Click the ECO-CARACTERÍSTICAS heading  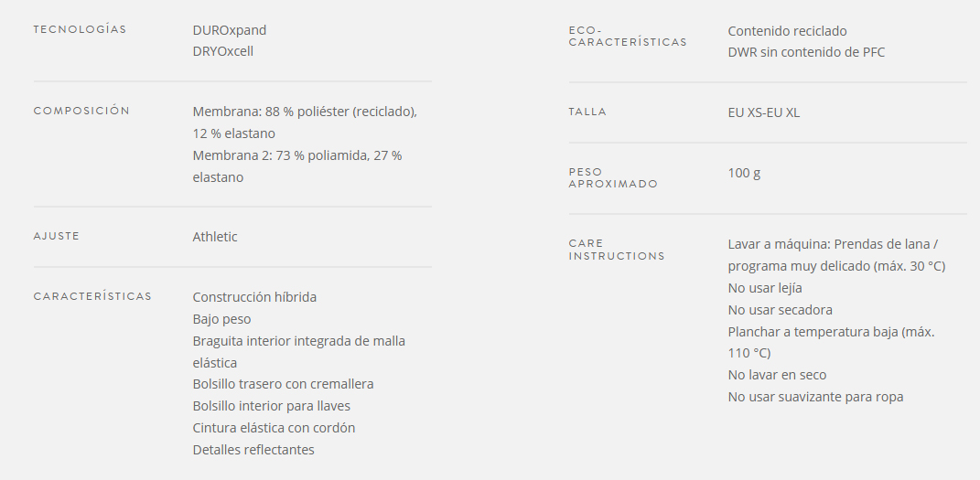(x=628, y=37)
